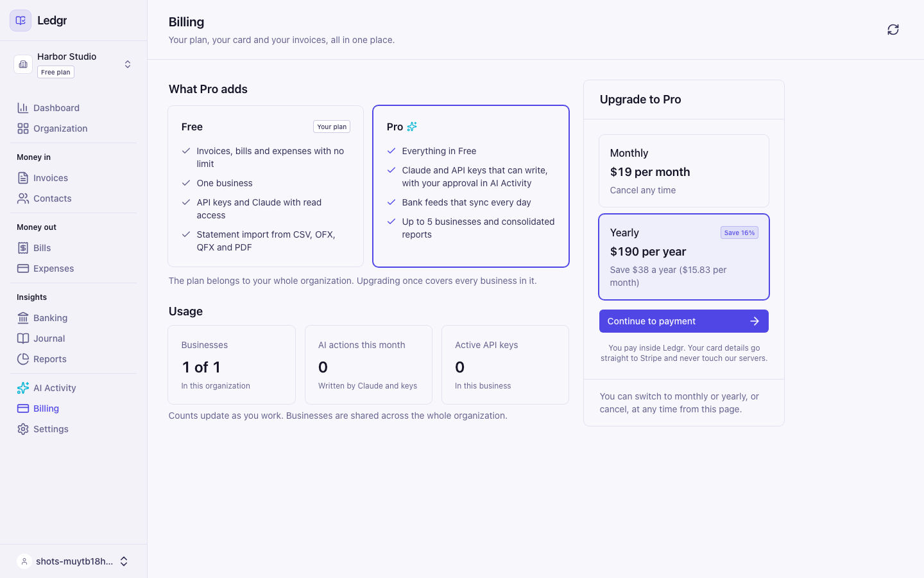Screen dimensions: 924x578
Task: Go to the Organization page
Action: pyautogui.click(x=73, y=128)
